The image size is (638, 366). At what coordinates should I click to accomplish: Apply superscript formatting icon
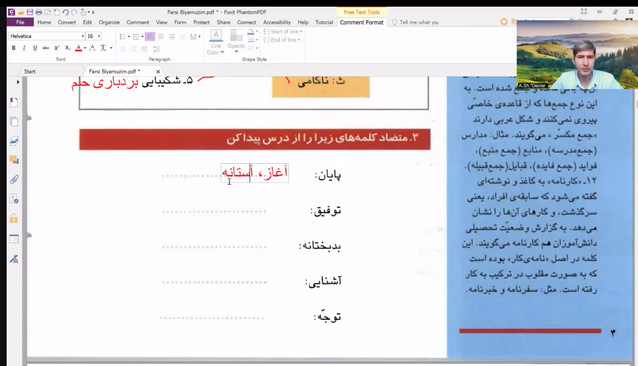tap(57, 48)
